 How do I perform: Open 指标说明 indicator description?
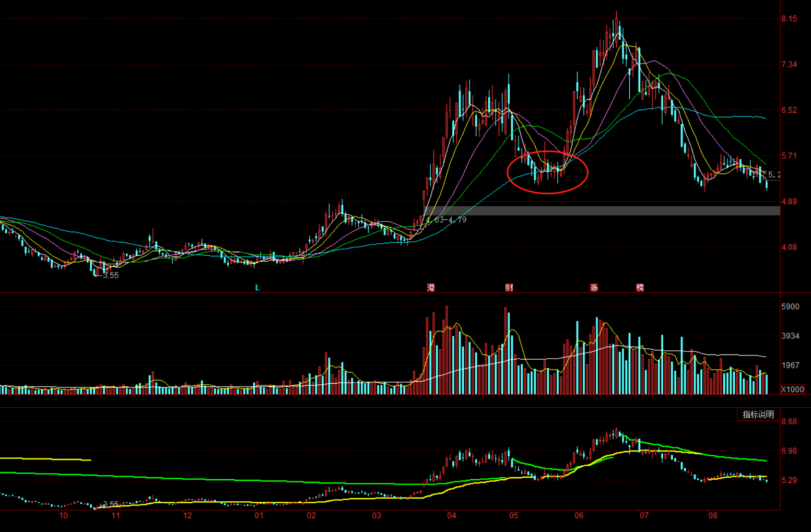pos(758,415)
